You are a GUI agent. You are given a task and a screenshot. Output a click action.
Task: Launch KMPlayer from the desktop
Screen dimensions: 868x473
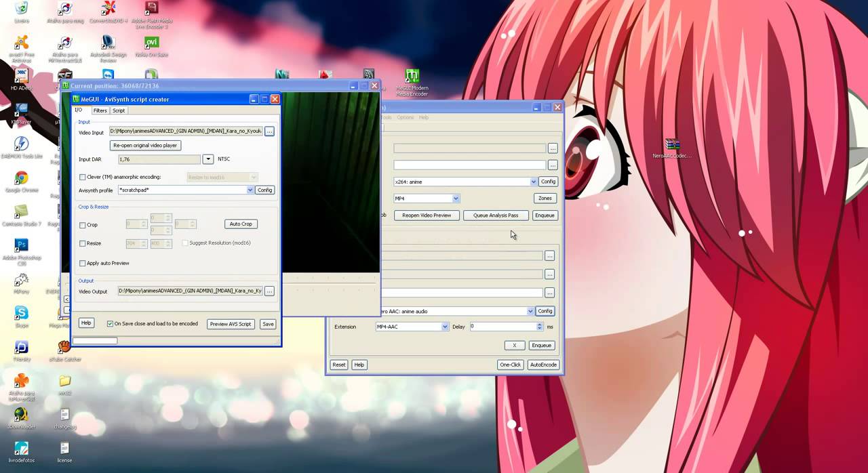(x=22, y=114)
